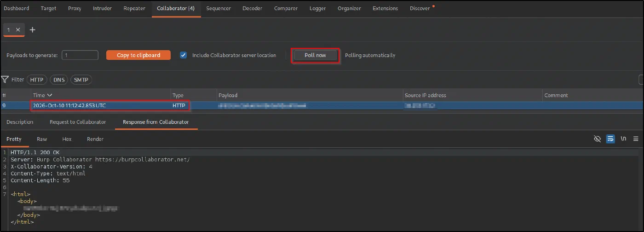The height and width of the screenshot is (232, 644).
Task: Click the Content-Type: text/html line
Action: [48, 173]
